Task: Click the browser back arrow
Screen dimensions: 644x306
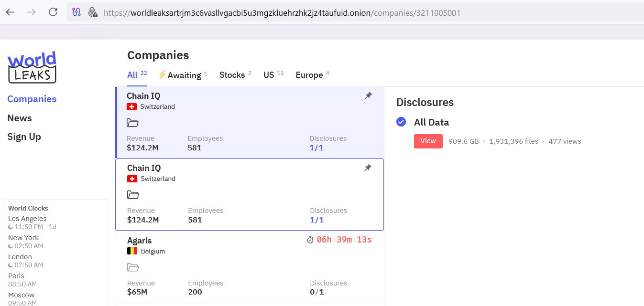Action: pyautogui.click(x=10, y=12)
